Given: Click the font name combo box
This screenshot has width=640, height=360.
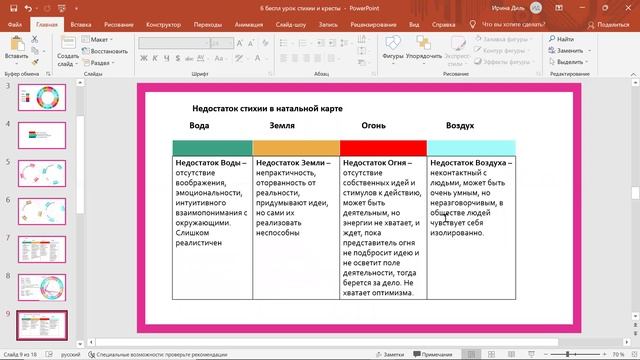Looking at the screenshot, I should tap(174, 43).
